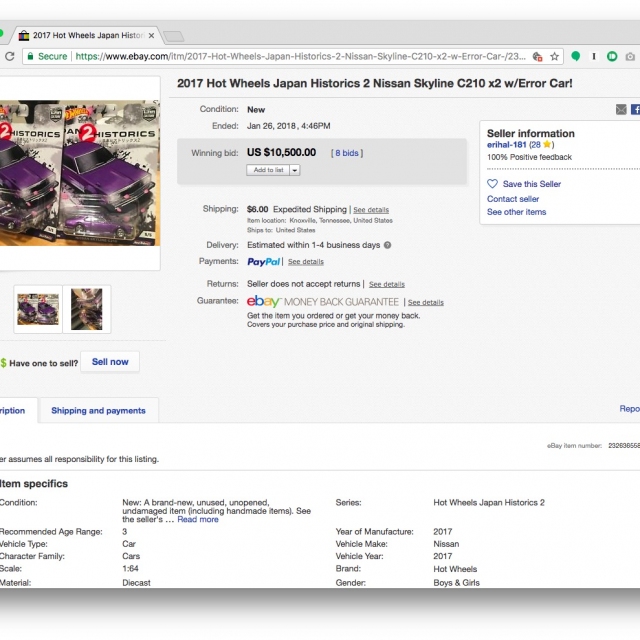Close the 2017 Hot Wheels browser tab
640x640 pixels.
coord(153,35)
